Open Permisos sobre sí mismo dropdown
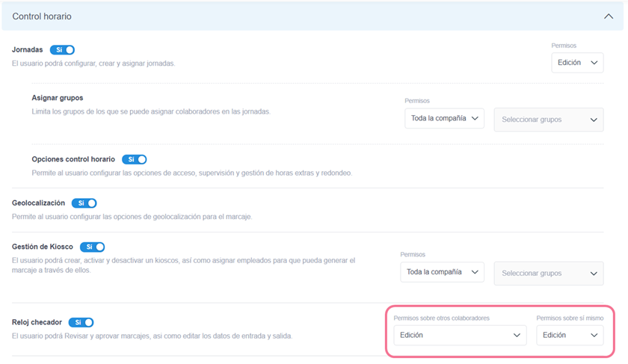This screenshot has height=364, width=628. pos(569,336)
